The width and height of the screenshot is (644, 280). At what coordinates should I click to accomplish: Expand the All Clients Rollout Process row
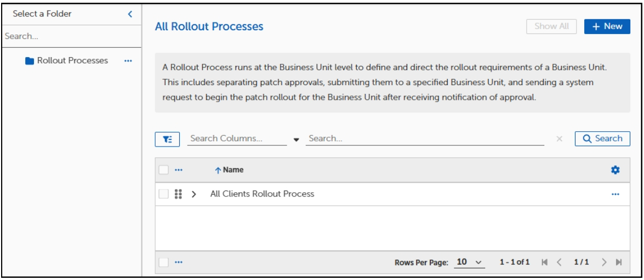(194, 194)
